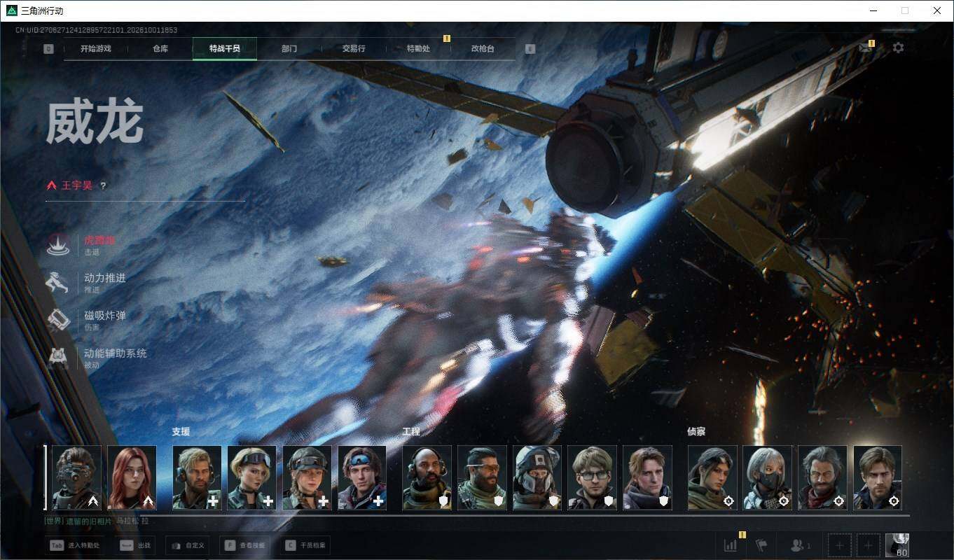
Task: Open the settings gear icon
Action: tap(898, 48)
